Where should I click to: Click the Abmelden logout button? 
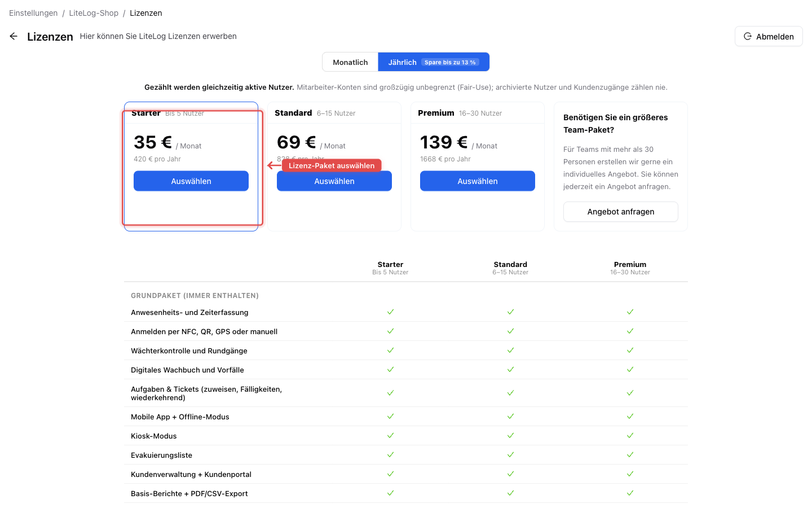769,36
